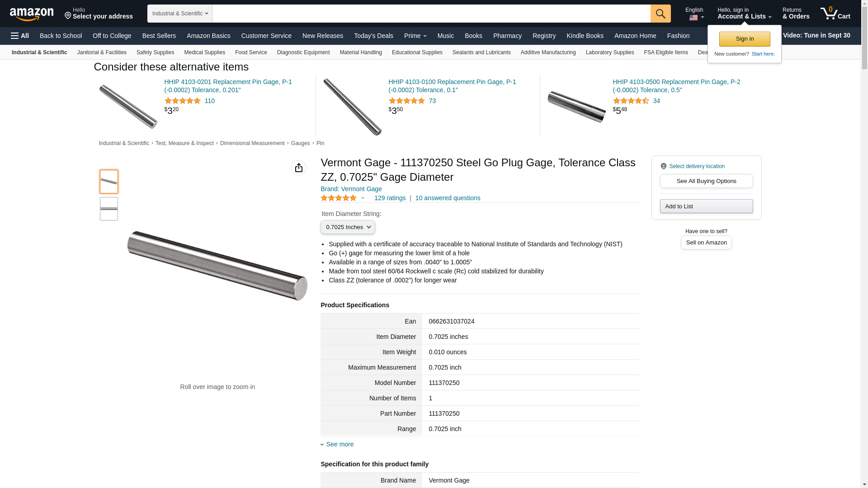The height and width of the screenshot is (488, 868).
Task: Open the 0.7025 Inches diameter dropdown
Action: click(348, 227)
